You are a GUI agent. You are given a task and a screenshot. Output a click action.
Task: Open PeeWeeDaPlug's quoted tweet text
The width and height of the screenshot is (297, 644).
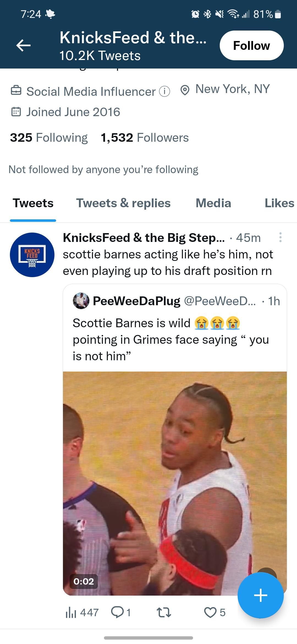point(170,340)
